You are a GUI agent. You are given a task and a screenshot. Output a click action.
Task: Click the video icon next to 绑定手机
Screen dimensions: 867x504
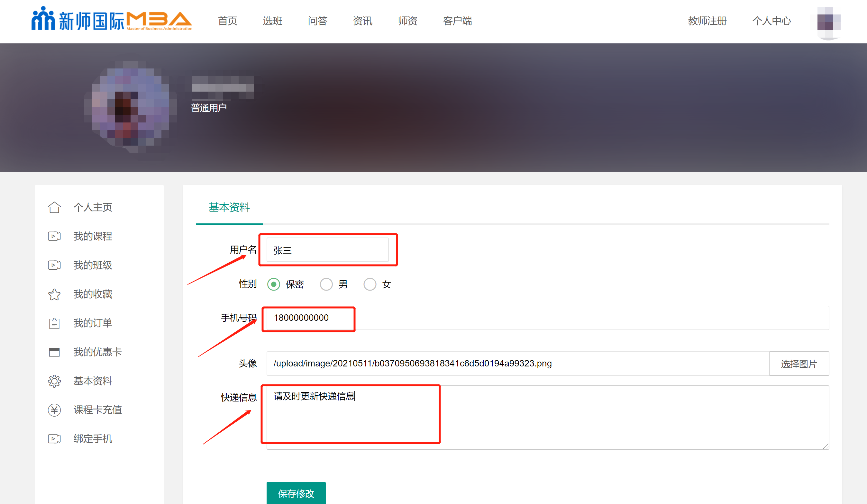[x=54, y=439]
